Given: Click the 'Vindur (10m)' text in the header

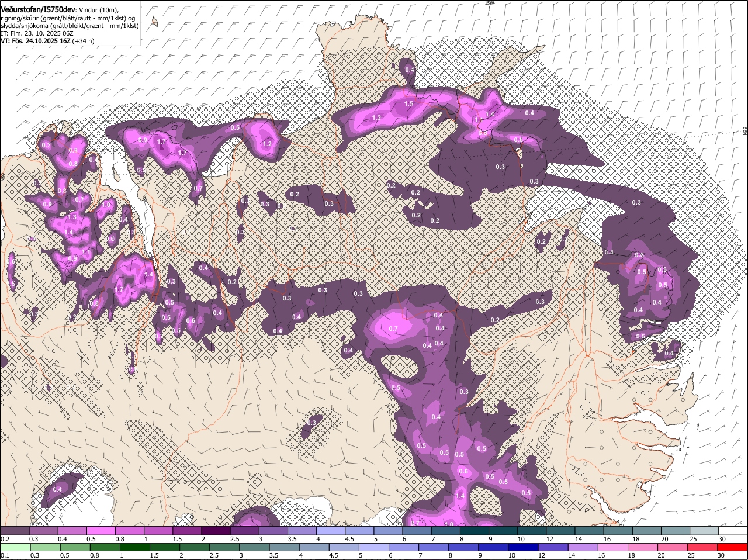Looking at the screenshot, I should tap(99, 10).
